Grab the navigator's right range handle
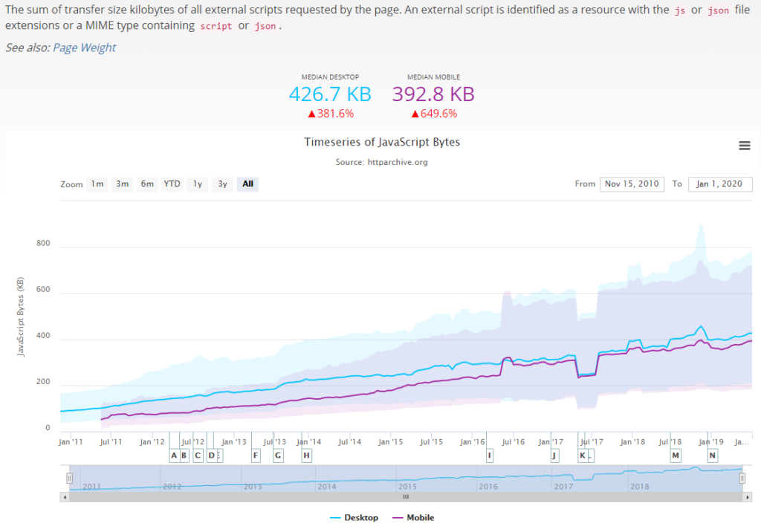The height and width of the screenshot is (532, 761). pos(742,479)
